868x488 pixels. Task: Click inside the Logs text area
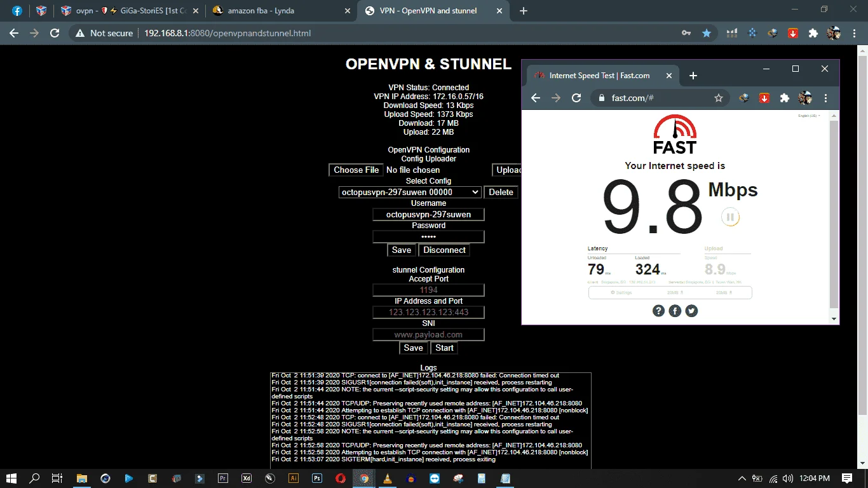tap(431, 421)
